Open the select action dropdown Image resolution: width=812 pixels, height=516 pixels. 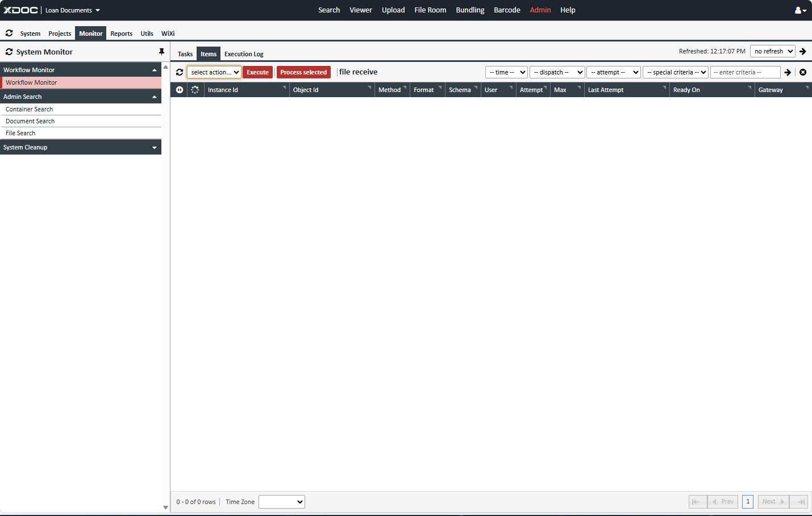point(214,72)
